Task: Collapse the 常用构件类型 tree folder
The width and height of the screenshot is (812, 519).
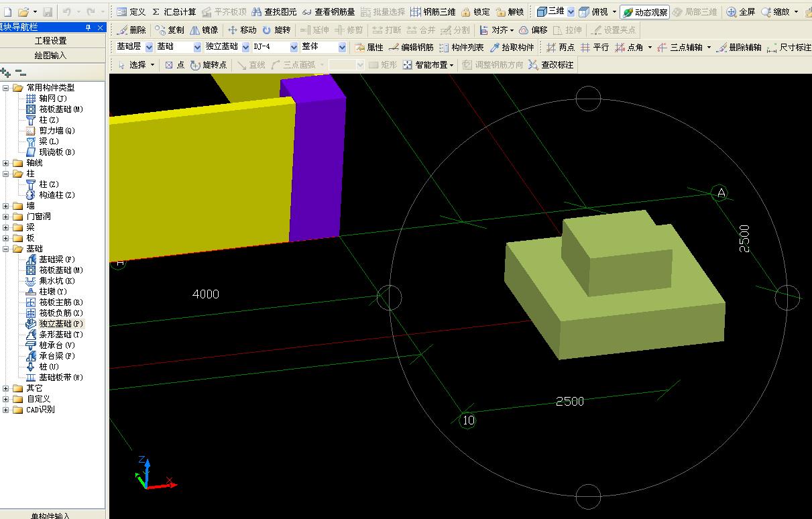Action: click(7, 88)
